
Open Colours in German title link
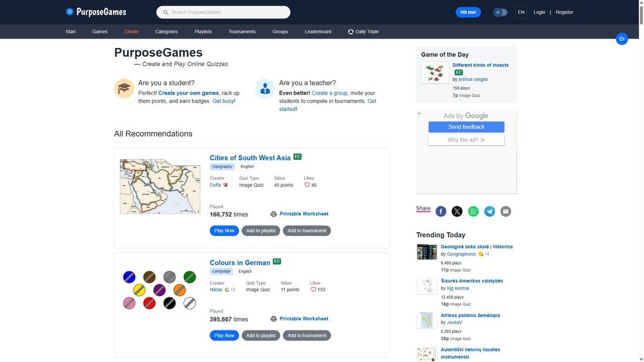[240, 263]
